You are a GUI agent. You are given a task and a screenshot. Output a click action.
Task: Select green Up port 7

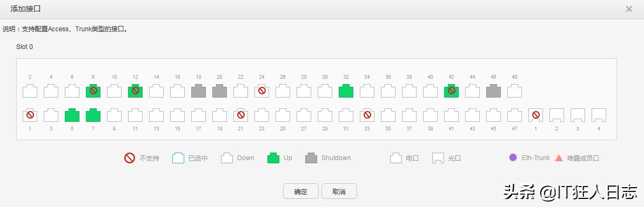tap(93, 115)
